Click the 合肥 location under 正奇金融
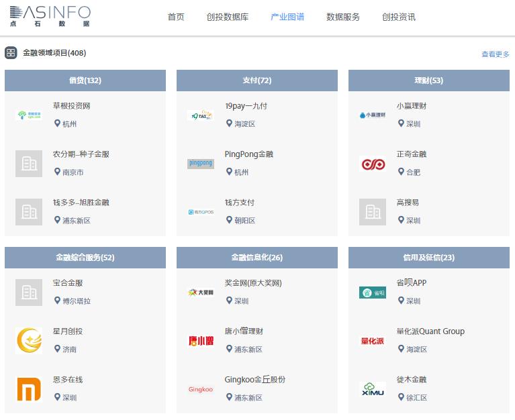The width and height of the screenshot is (515, 420). [x=413, y=172]
